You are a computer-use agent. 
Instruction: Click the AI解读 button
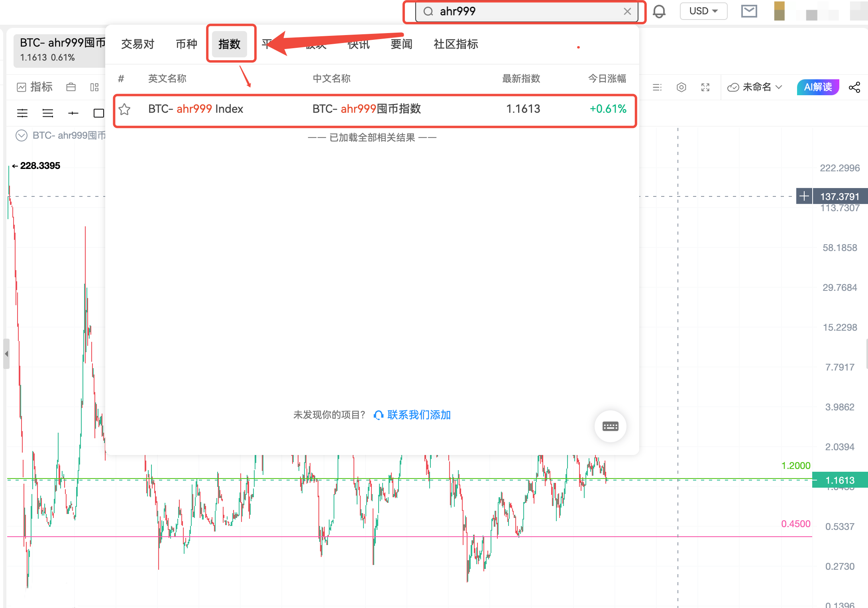coord(818,87)
